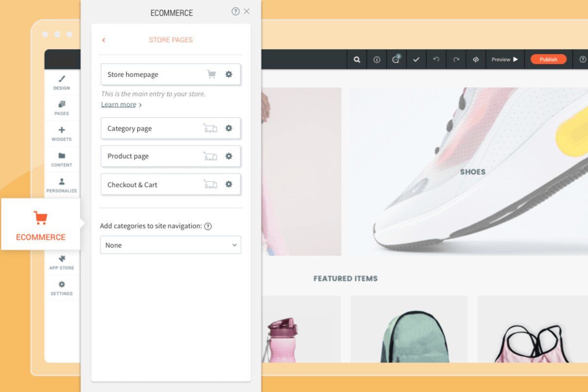The image size is (588, 392).
Task: Select the Checkout & Cart row
Action: pyautogui.click(x=171, y=184)
